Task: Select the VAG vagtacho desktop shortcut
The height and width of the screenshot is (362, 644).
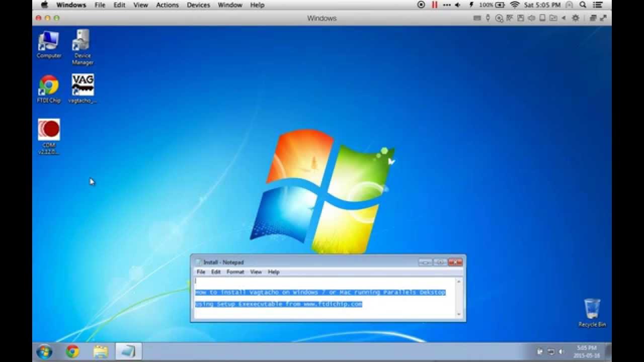Action: [83, 88]
